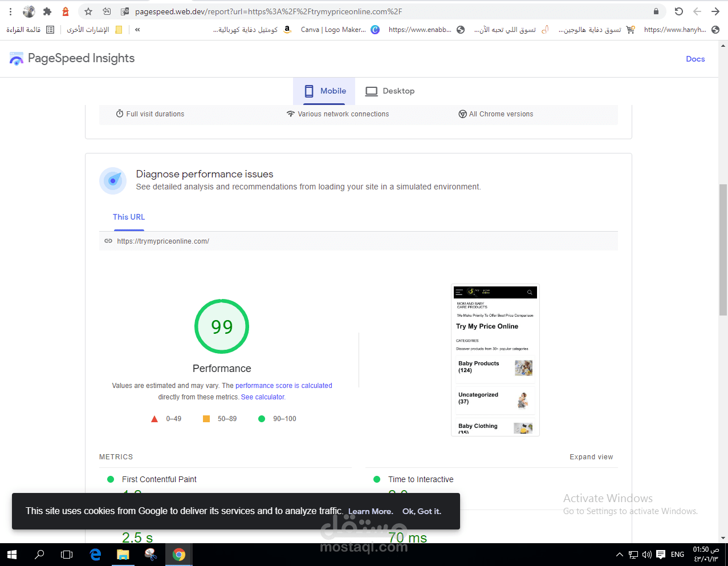View site info via the lock icon

(656, 11)
